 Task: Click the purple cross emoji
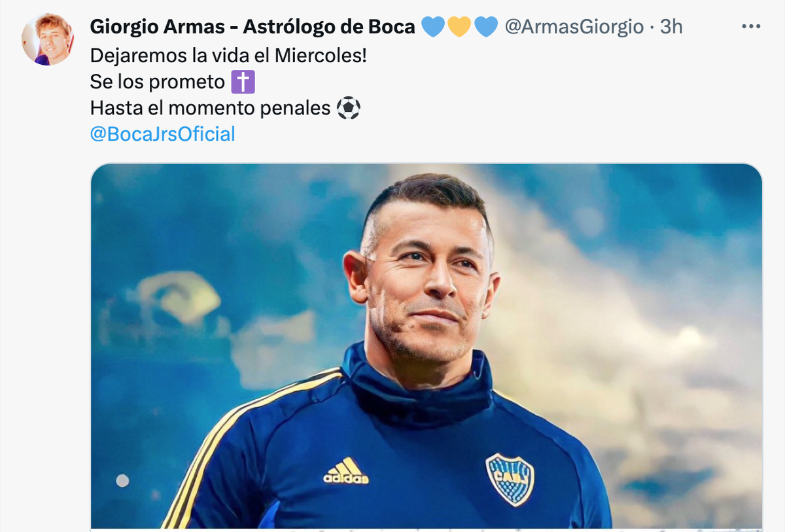click(x=243, y=82)
